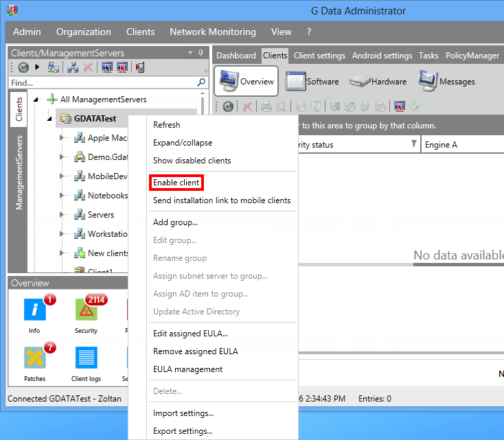Click the two-computers network icon in tree toolbar
This screenshot has width=504, height=440.
click(x=54, y=67)
